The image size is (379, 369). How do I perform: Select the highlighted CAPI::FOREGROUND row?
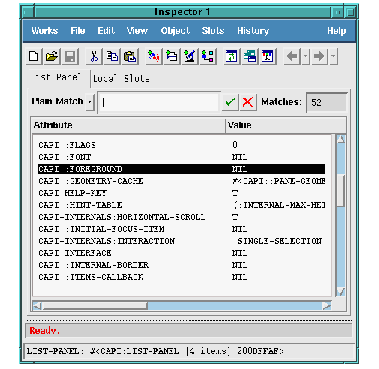click(x=181, y=169)
